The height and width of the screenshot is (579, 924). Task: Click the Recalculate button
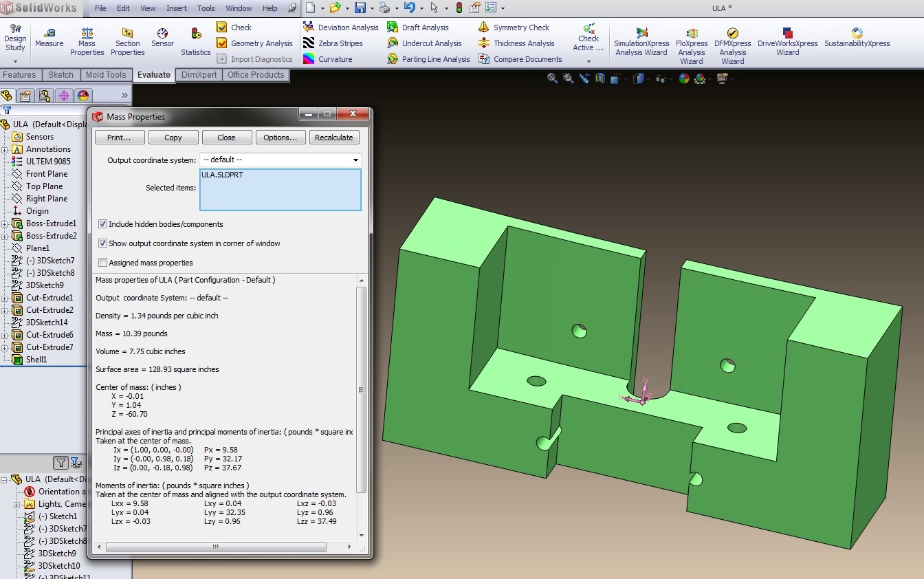tap(334, 138)
